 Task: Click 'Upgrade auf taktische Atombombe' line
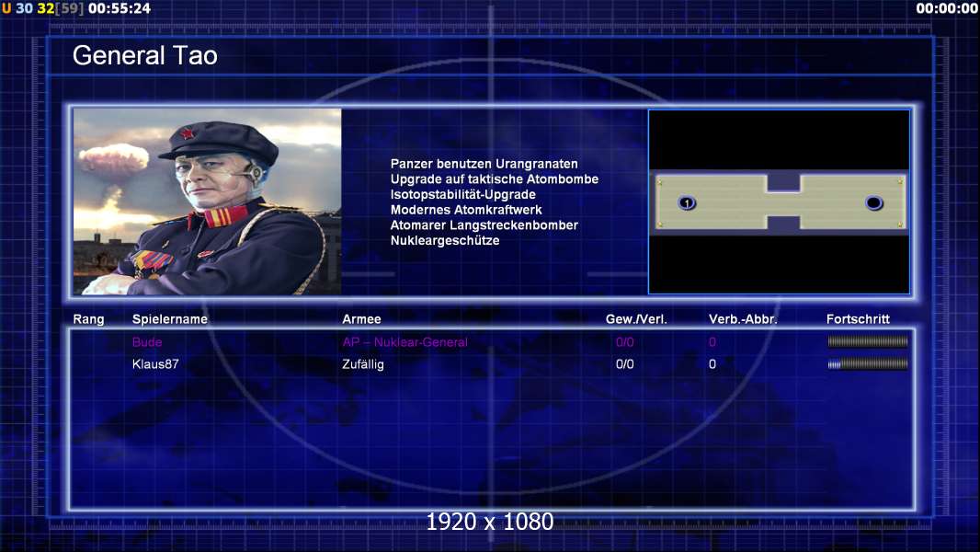click(x=495, y=179)
